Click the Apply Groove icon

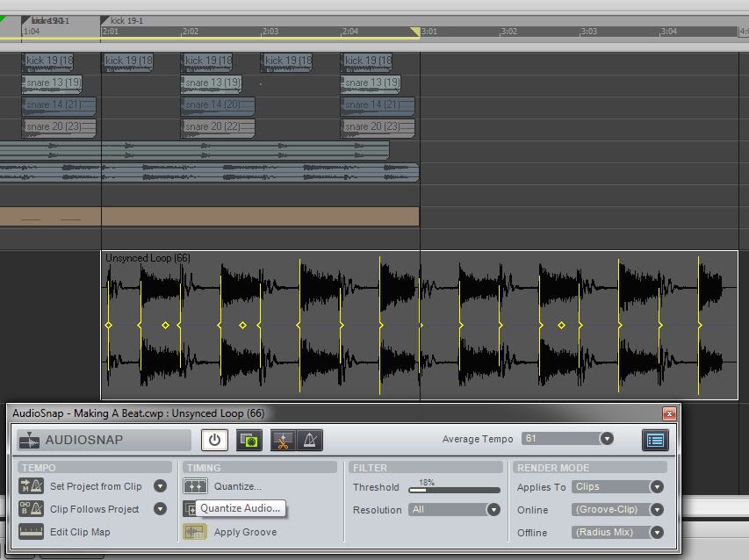click(x=195, y=532)
